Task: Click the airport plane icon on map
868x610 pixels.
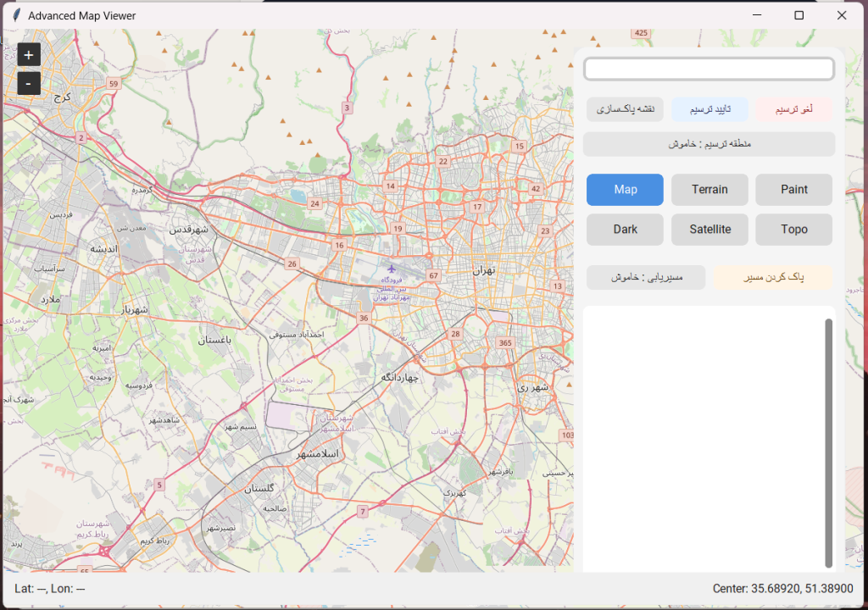Action: tap(391, 269)
